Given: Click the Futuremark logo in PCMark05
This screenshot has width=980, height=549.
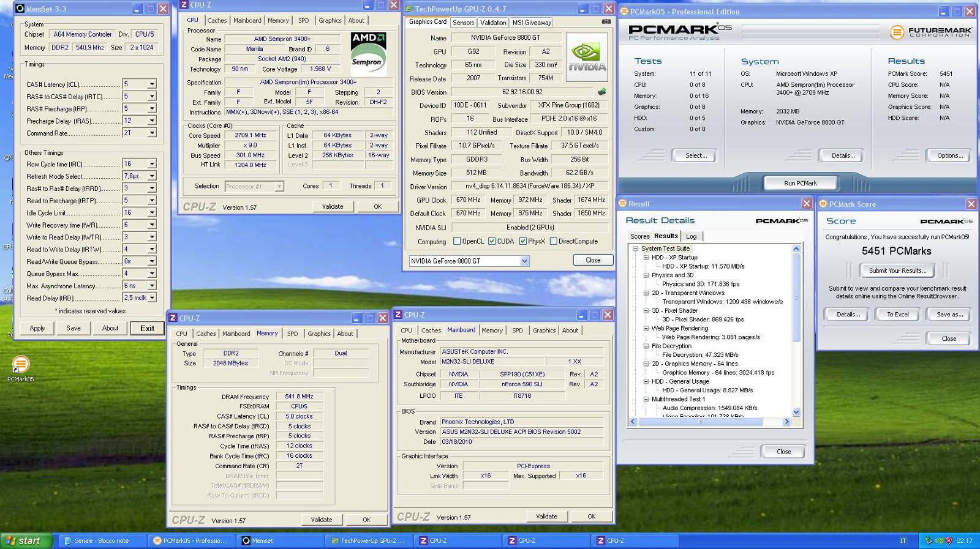Looking at the screenshot, I should [x=930, y=32].
